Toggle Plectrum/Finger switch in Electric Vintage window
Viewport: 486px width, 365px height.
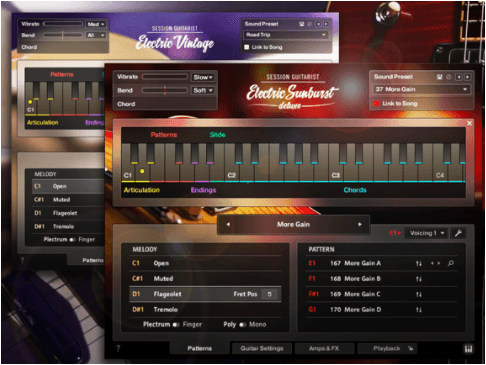point(72,240)
